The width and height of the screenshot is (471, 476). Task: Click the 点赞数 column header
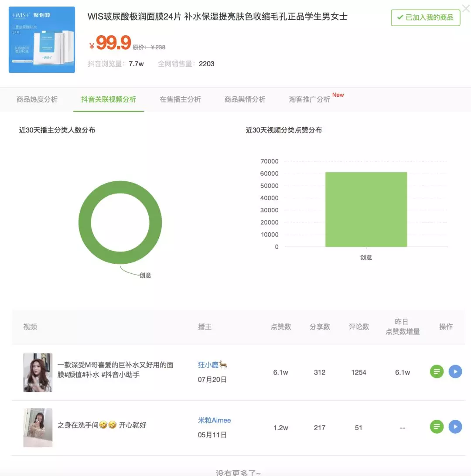tap(280, 326)
